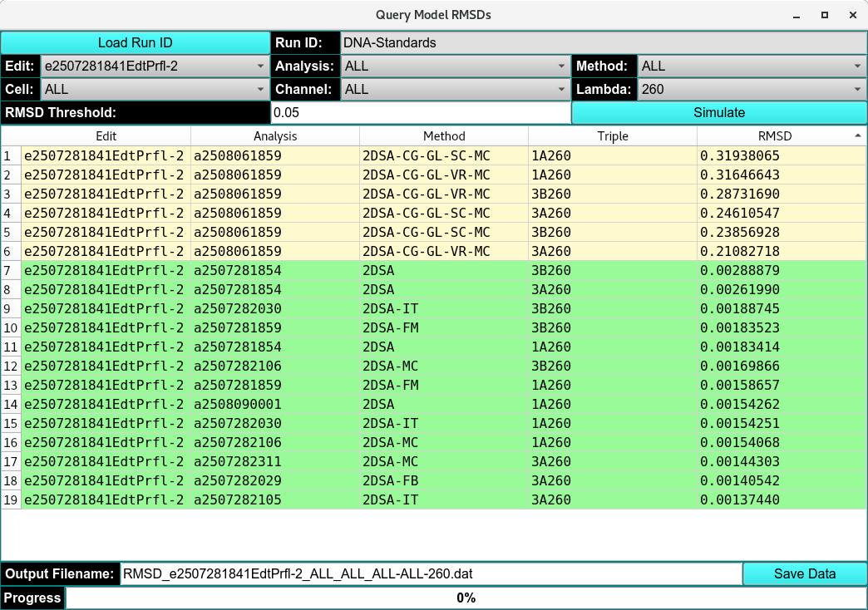This screenshot has height=610, width=868.
Task: Click the progress bar showing 0%
Action: (466, 598)
